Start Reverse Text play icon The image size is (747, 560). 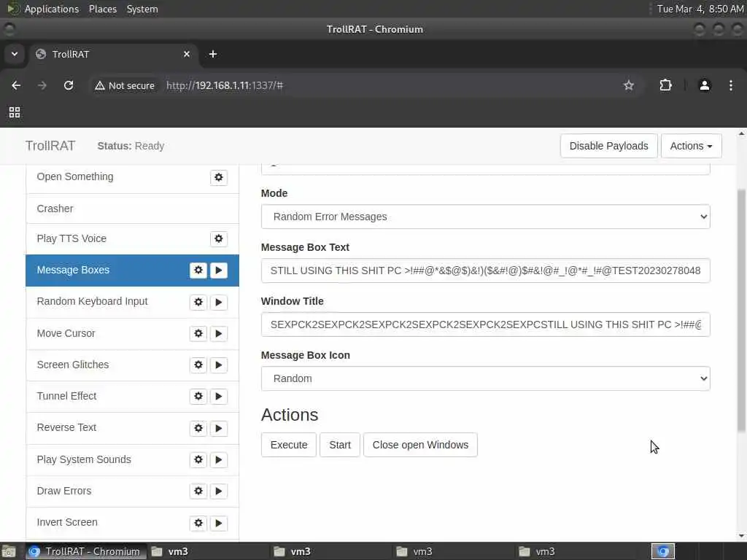tap(219, 428)
